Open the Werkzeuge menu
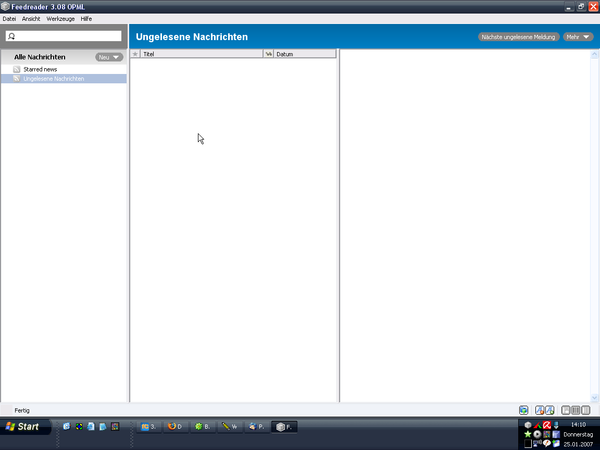Viewport: 600px width, 450px height. [x=60, y=19]
